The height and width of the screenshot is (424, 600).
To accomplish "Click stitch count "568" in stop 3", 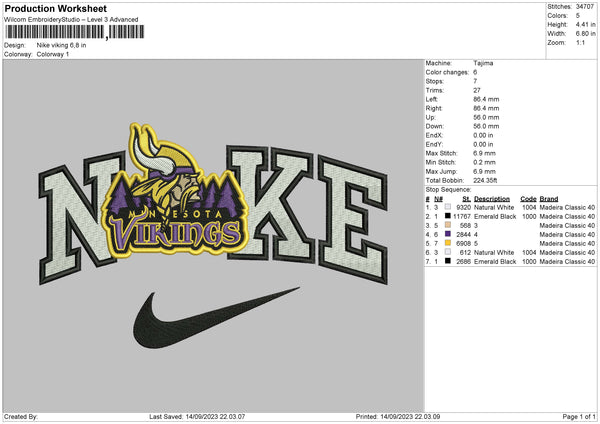I will pos(465,225).
